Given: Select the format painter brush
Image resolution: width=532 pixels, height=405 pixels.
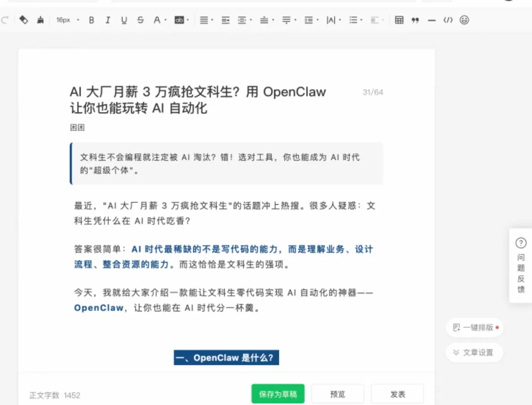Looking at the screenshot, I should click(x=41, y=20).
